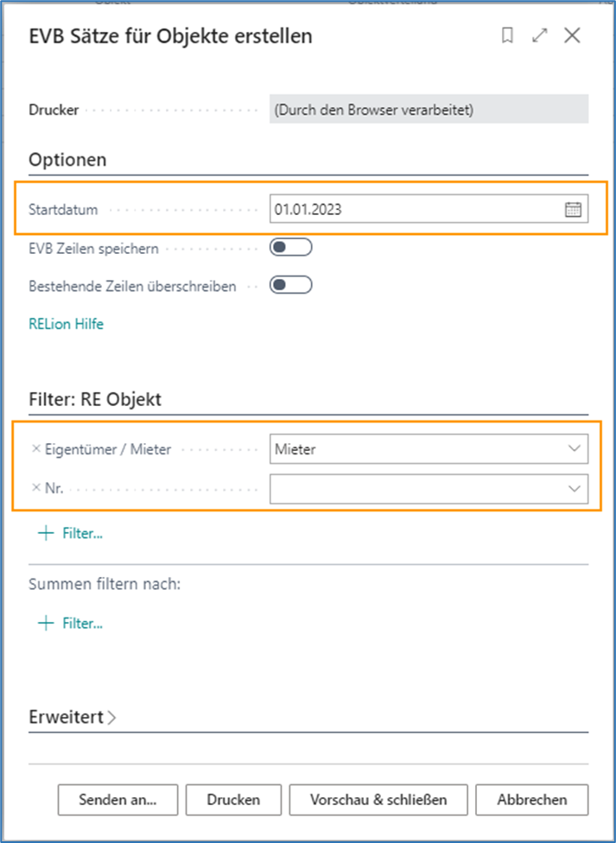Open the Eigentümer / Mieter dropdown

pos(574,448)
